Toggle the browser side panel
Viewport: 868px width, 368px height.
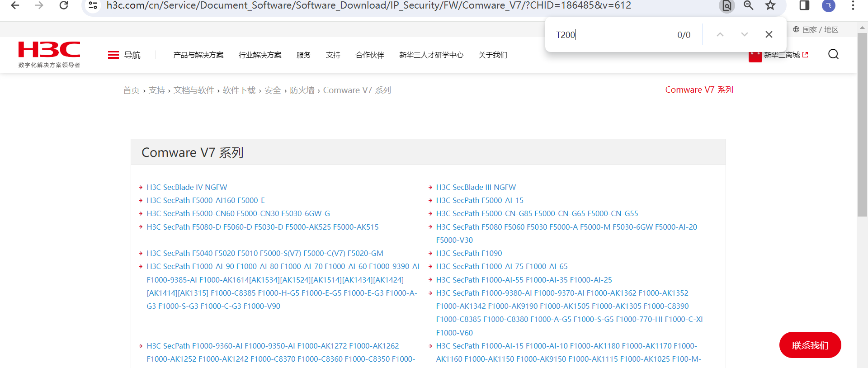804,5
